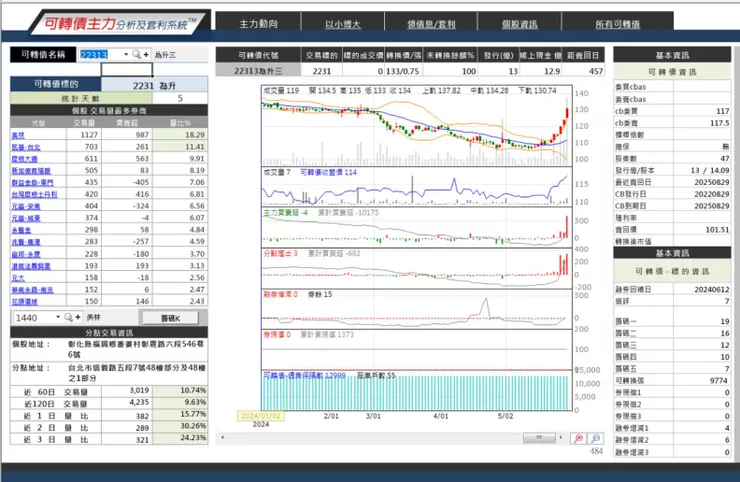Click the chart scrollbar's right arrow
This screenshot has height=482, width=740.
(561, 438)
